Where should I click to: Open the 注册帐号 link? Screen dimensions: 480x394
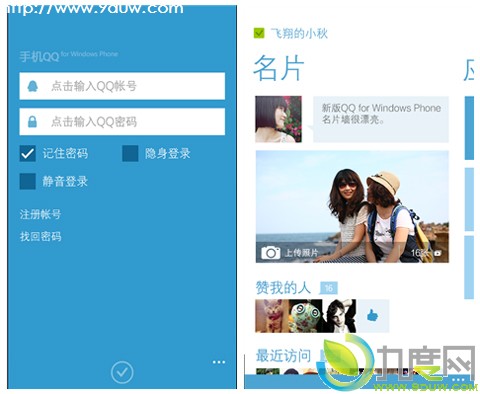(40, 214)
